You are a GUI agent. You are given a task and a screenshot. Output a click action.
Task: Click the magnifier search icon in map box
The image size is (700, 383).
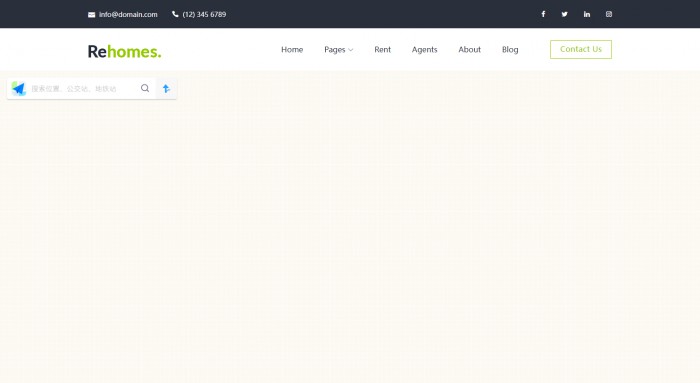145,88
